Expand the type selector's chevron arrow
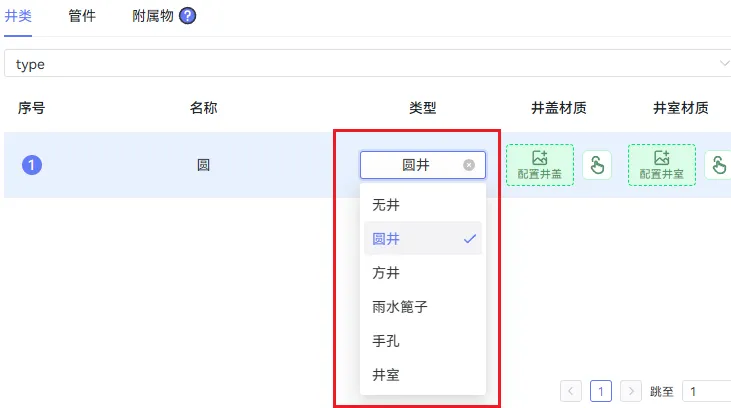Image resolution: width=731 pixels, height=408 pixels. (x=724, y=63)
